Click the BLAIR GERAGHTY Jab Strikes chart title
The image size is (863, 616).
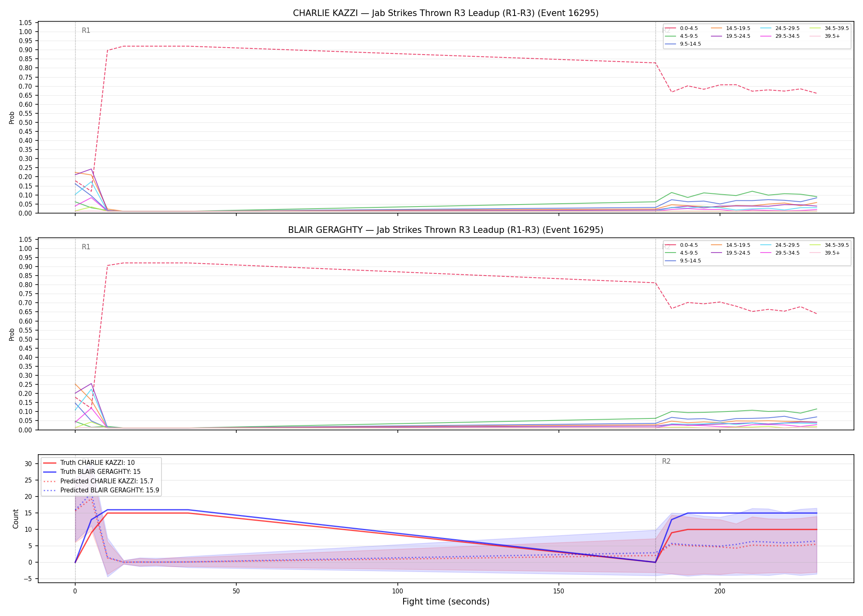tap(445, 230)
